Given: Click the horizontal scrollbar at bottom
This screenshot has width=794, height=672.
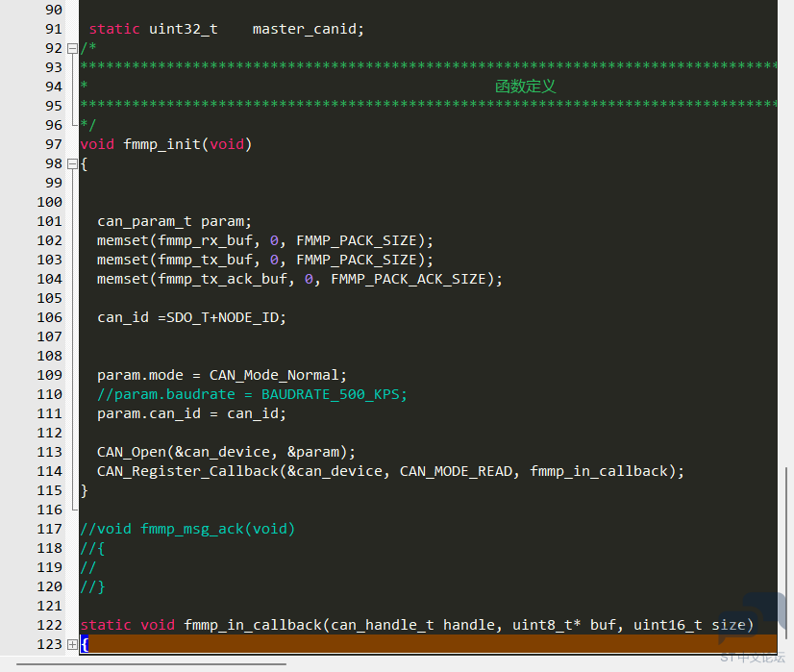Looking at the screenshot, I should (152, 664).
